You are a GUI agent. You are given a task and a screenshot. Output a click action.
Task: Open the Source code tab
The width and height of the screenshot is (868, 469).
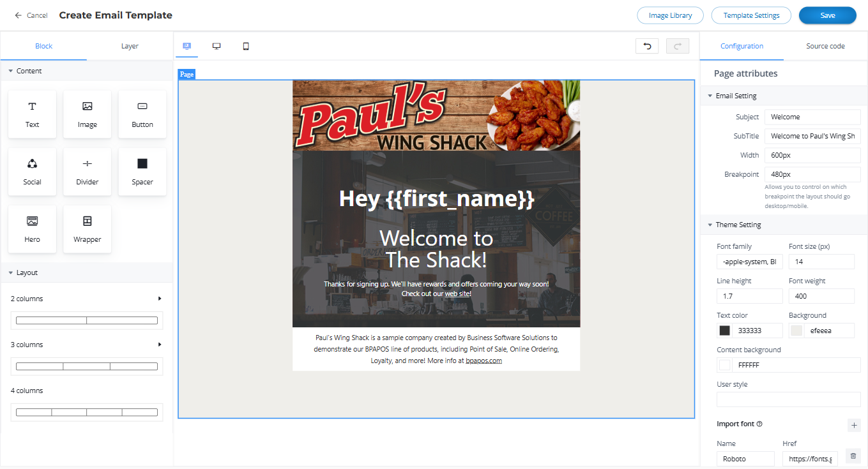(825, 46)
